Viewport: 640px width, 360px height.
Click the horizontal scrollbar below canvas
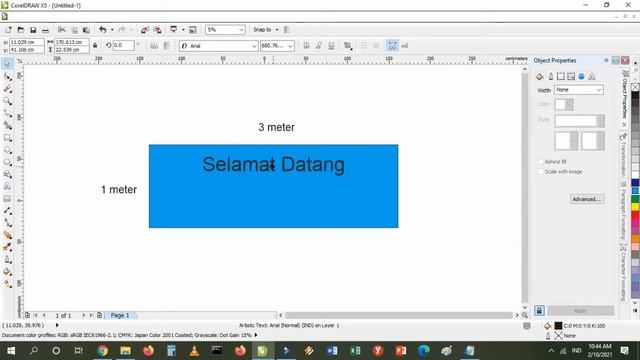click(398, 315)
